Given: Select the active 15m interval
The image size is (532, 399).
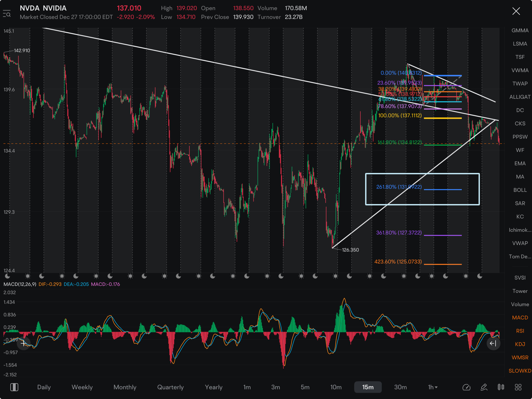Looking at the screenshot, I should coord(368,387).
